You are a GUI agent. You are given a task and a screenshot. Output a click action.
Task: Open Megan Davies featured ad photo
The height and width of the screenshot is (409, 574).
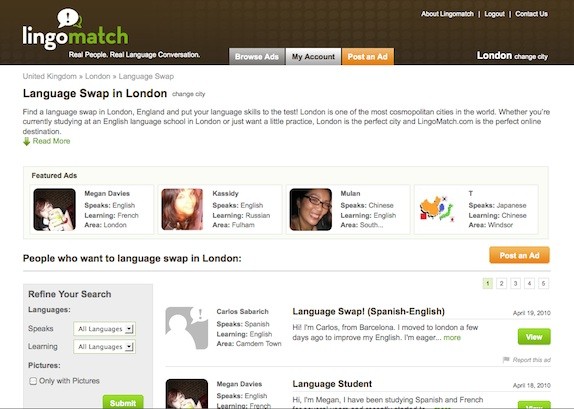coord(55,209)
